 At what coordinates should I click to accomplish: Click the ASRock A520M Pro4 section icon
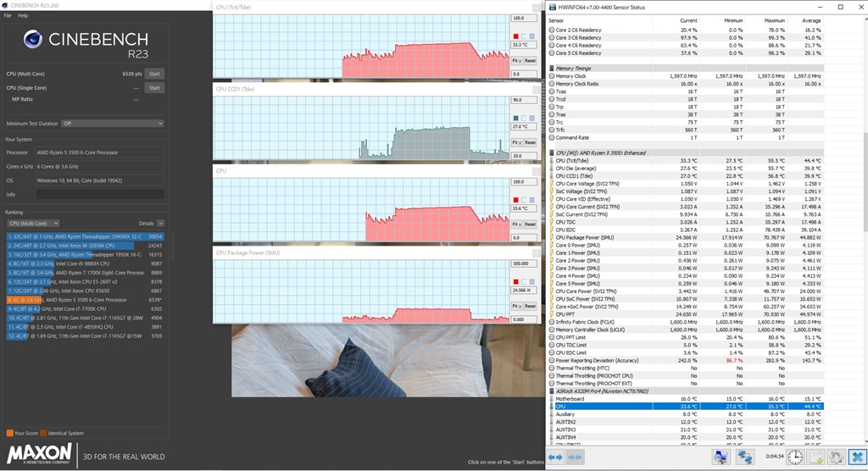pos(552,391)
